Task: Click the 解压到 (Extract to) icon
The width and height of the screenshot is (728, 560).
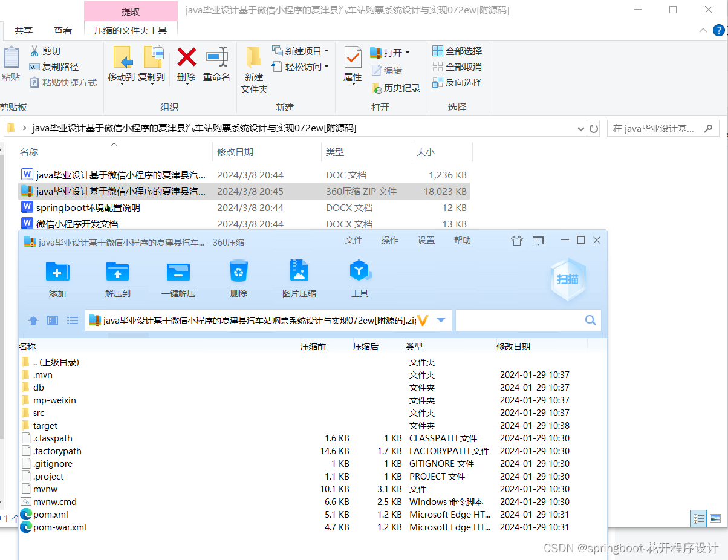Action: [x=118, y=272]
